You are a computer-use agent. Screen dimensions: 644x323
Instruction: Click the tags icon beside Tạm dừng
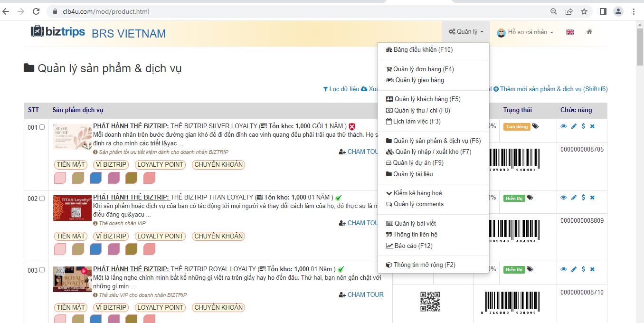click(536, 126)
